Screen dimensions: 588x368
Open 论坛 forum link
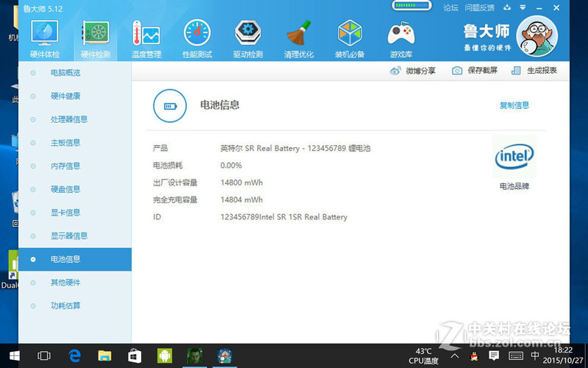tap(451, 8)
